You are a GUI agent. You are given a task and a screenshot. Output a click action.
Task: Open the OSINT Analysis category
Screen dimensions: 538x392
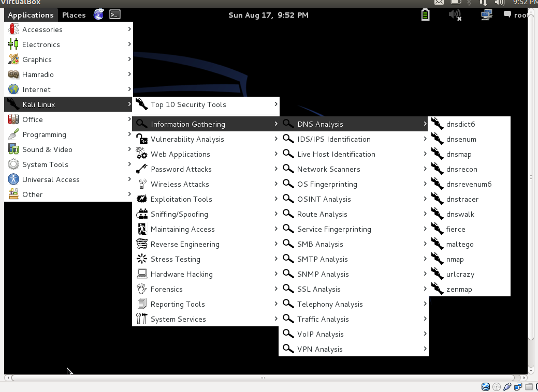pos(324,199)
